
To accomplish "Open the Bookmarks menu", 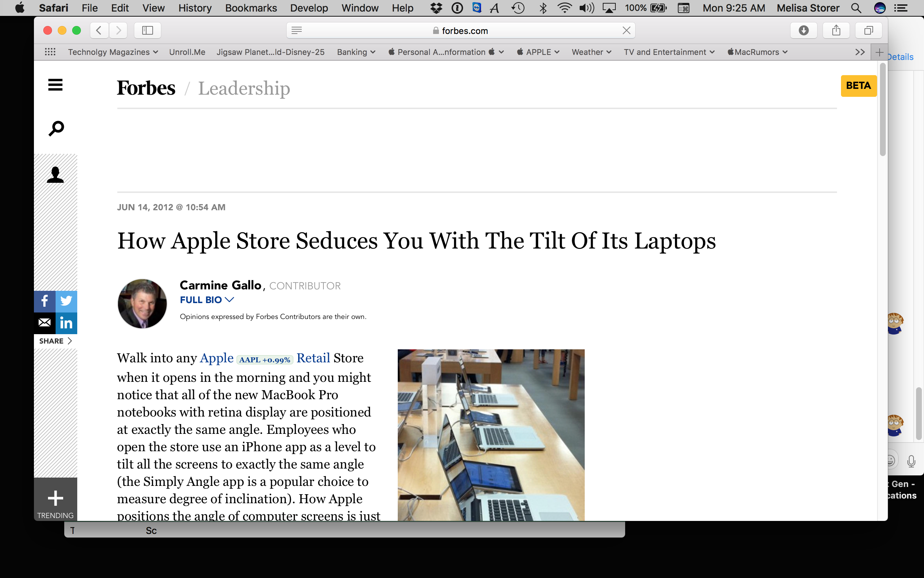I will click(251, 8).
